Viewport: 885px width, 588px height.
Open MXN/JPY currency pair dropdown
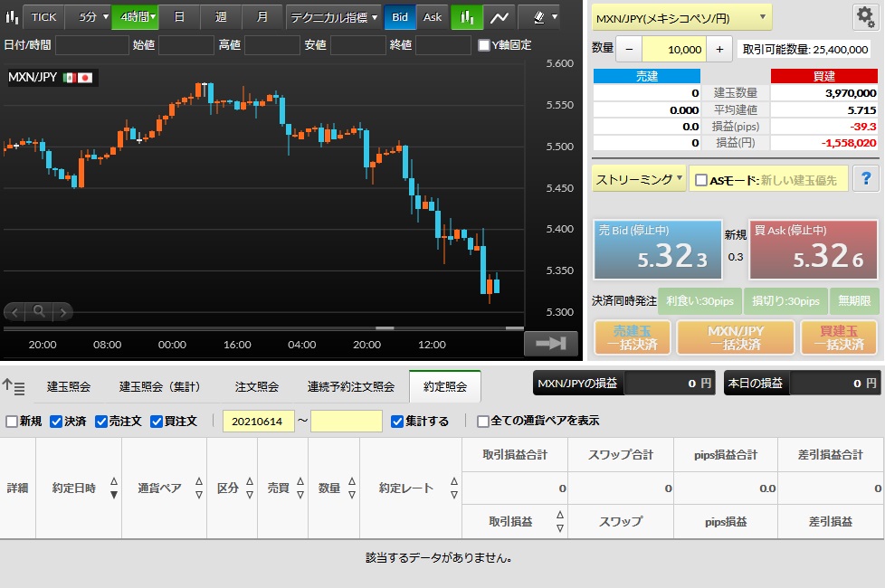(x=681, y=18)
